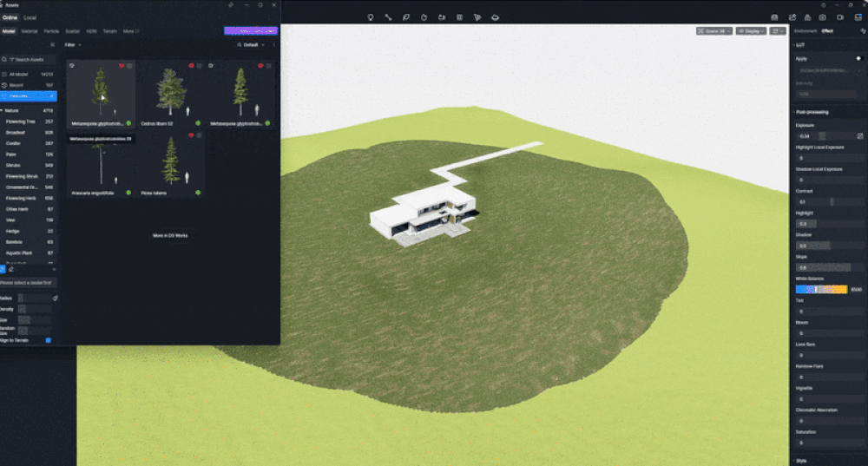Select the Flowering Tree category
The height and width of the screenshot is (466, 868).
[29, 121]
